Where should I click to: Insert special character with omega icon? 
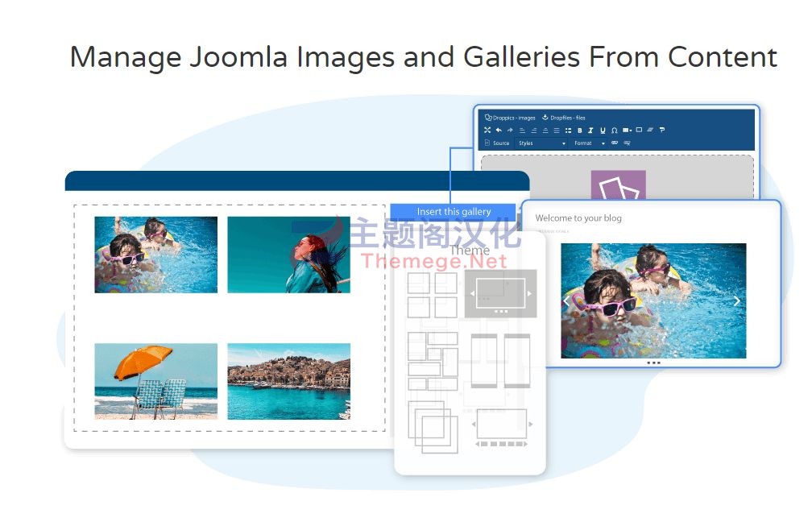point(614,131)
